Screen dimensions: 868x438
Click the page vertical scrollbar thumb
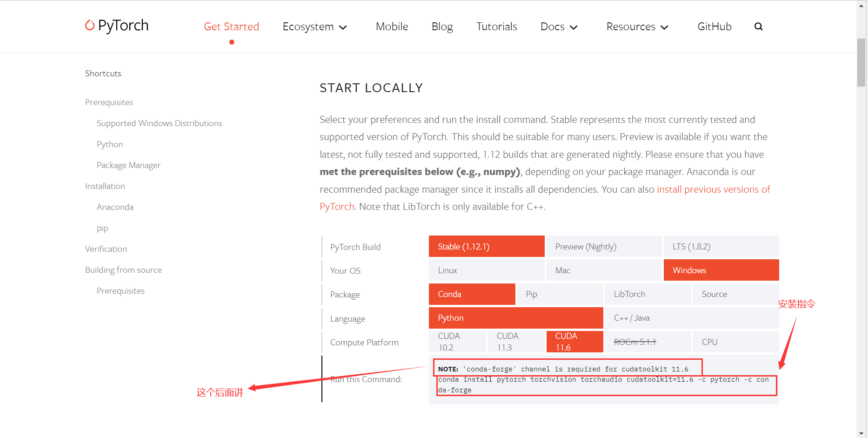pyautogui.click(x=861, y=63)
